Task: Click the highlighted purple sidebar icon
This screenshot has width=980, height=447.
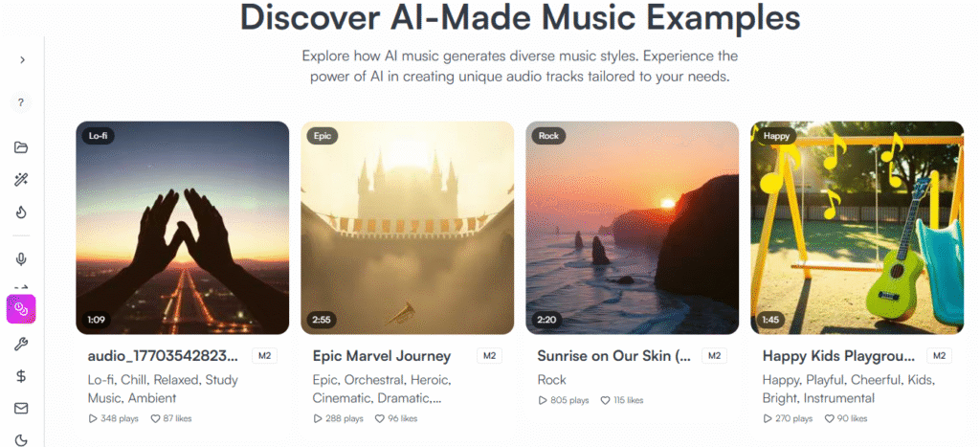Action: pyautogui.click(x=21, y=309)
